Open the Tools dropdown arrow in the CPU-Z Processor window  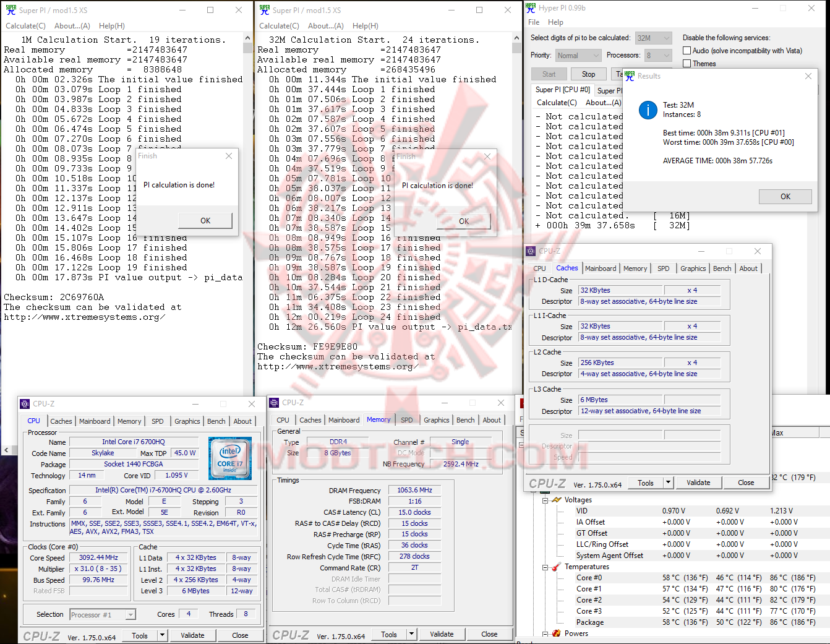(162, 635)
